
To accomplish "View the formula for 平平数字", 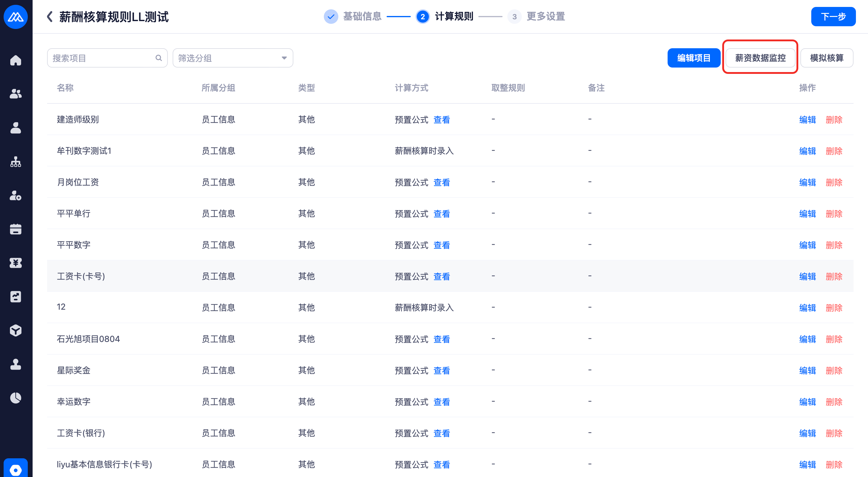I will tap(442, 245).
